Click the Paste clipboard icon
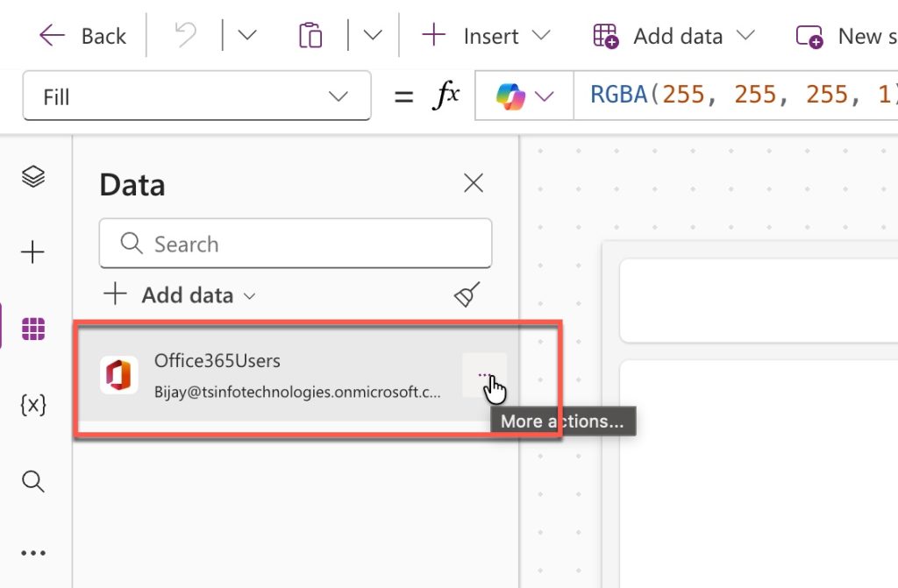The width and height of the screenshot is (898, 588). pyautogui.click(x=310, y=36)
